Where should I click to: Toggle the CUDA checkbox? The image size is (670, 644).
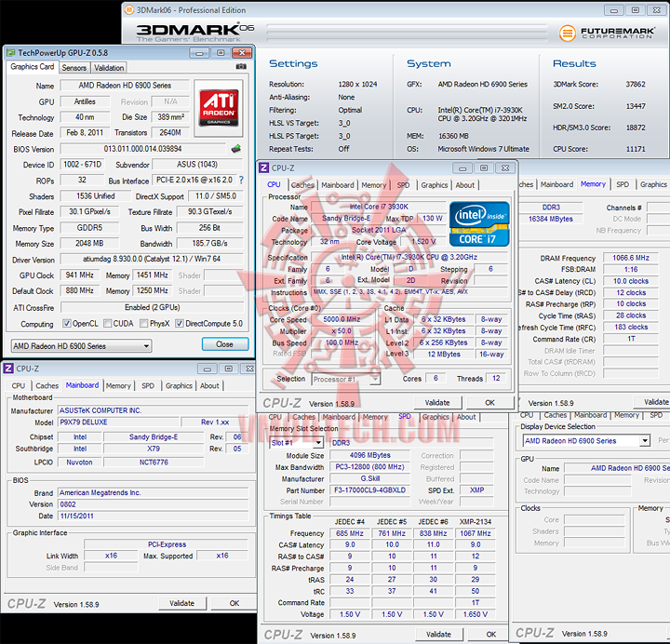(x=108, y=323)
